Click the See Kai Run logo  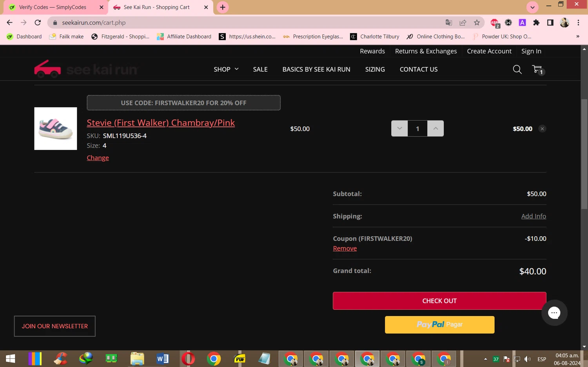tap(86, 69)
